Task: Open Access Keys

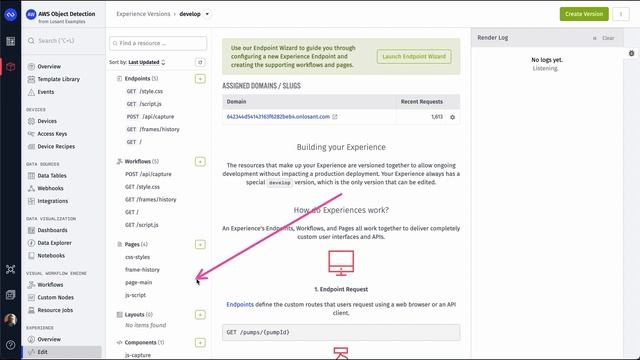Action: 52,133
